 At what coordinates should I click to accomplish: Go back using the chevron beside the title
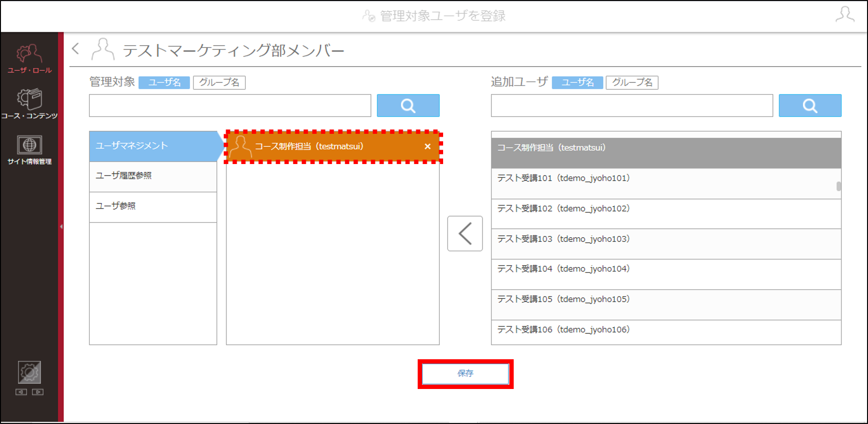[x=75, y=48]
